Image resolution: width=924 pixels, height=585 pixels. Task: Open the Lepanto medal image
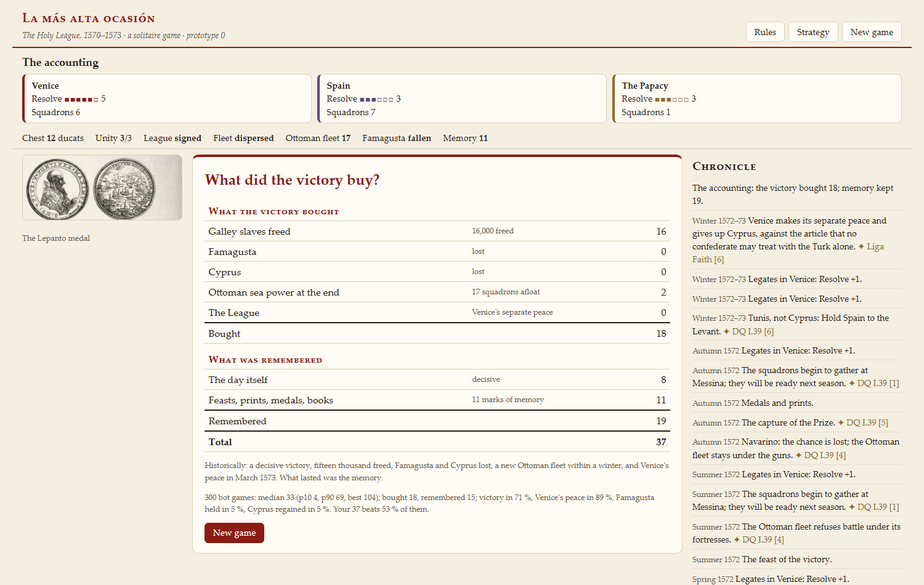pos(102,188)
